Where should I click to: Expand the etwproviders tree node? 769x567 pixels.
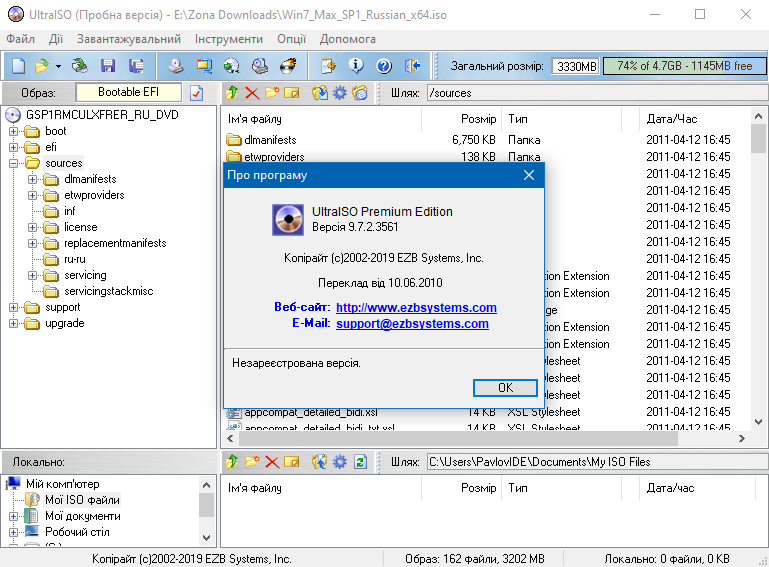coord(32,196)
